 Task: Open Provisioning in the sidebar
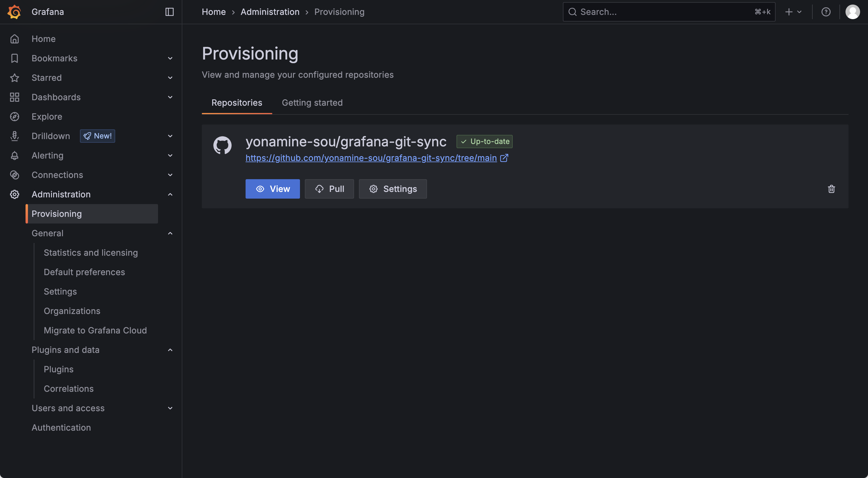click(x=92, y=214)
